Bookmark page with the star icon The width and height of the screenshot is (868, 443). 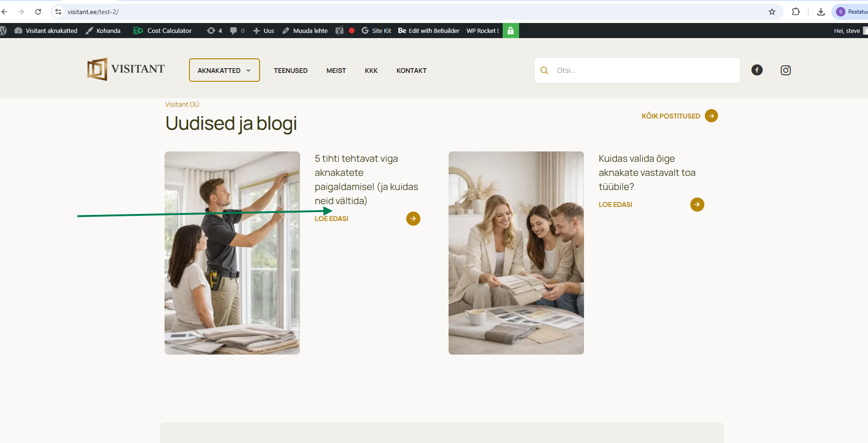772,12
